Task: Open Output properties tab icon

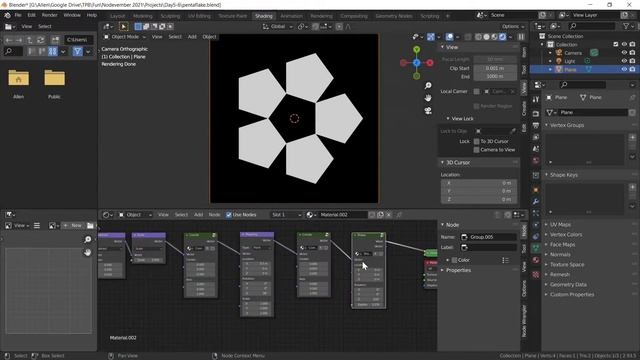Action: (x=536, y=126)
